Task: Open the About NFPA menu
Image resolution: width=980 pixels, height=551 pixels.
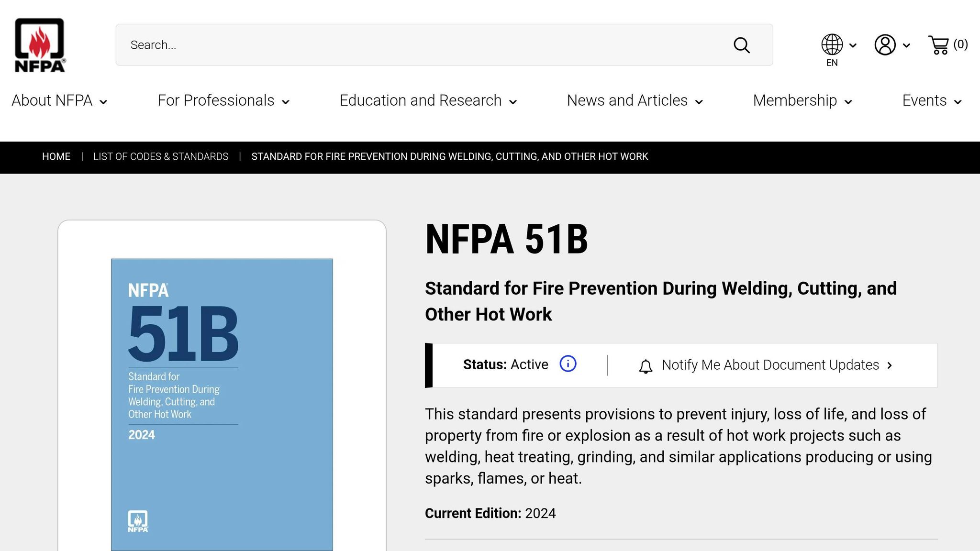Action: [52, 100]
